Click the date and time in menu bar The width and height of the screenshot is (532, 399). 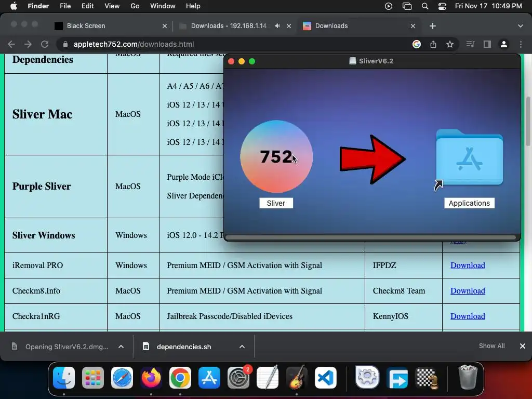click(x=488, y=6)
